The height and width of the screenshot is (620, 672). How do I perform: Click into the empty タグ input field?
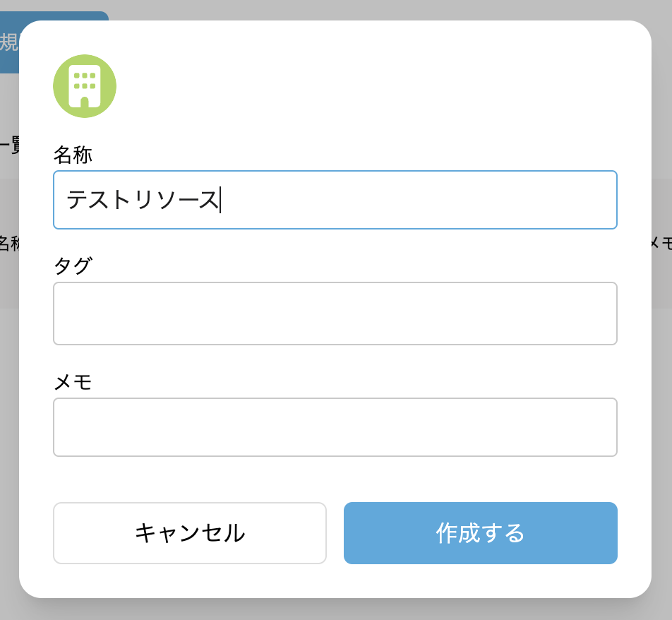pyautogui.click(x=335, y=314)
